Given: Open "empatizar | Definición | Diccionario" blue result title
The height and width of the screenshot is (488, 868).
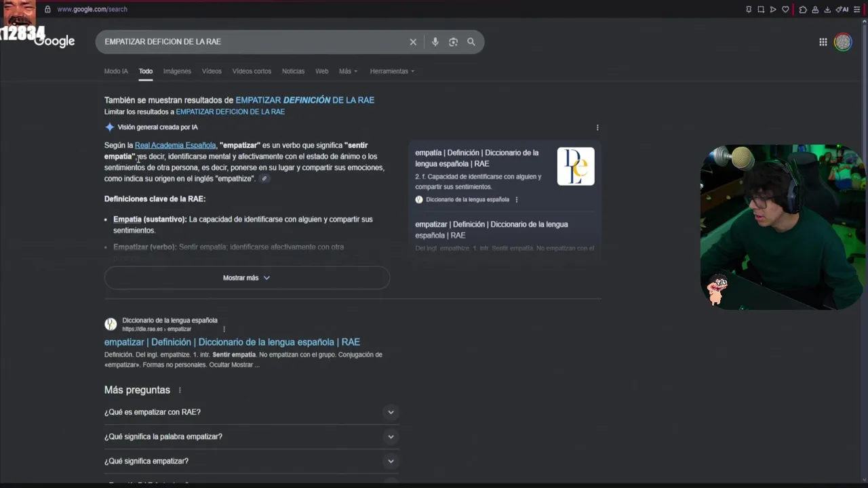Looking at the screenshot, I should [232, 342].
